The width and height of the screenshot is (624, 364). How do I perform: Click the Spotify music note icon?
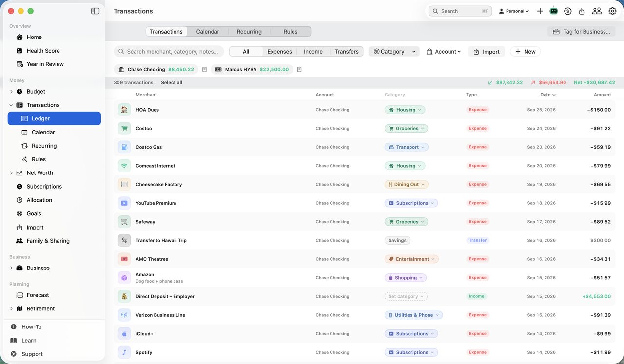124,352
